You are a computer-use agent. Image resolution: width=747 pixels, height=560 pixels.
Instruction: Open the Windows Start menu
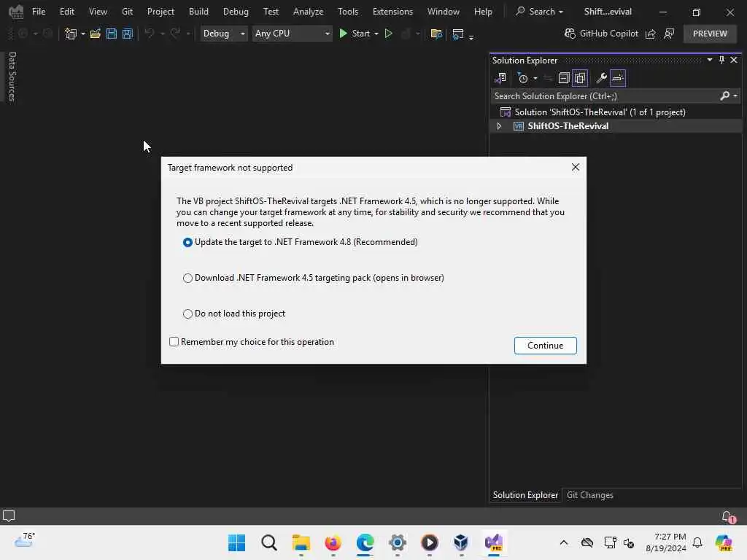coord(237,542)
